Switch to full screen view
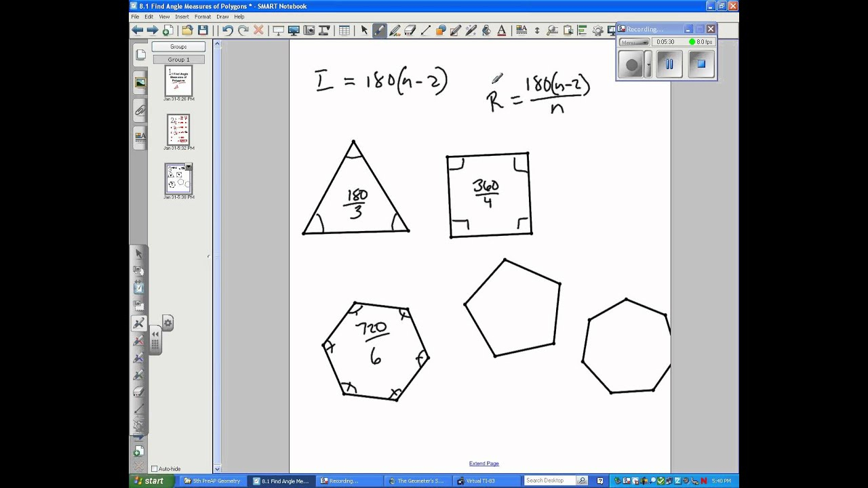 click(x=294, y=30)
